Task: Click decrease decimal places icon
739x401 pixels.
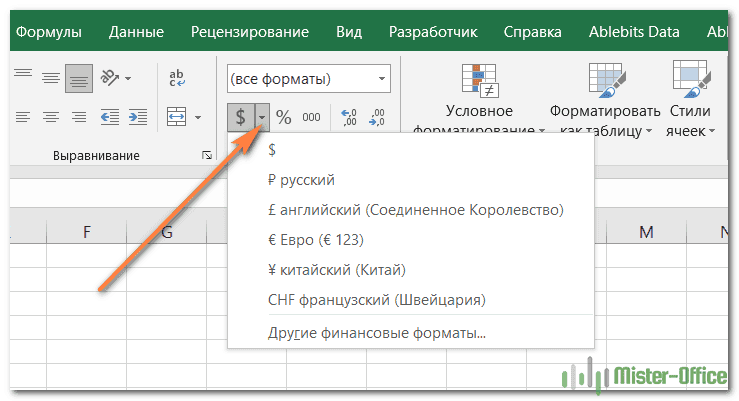Action: point(377,118)
